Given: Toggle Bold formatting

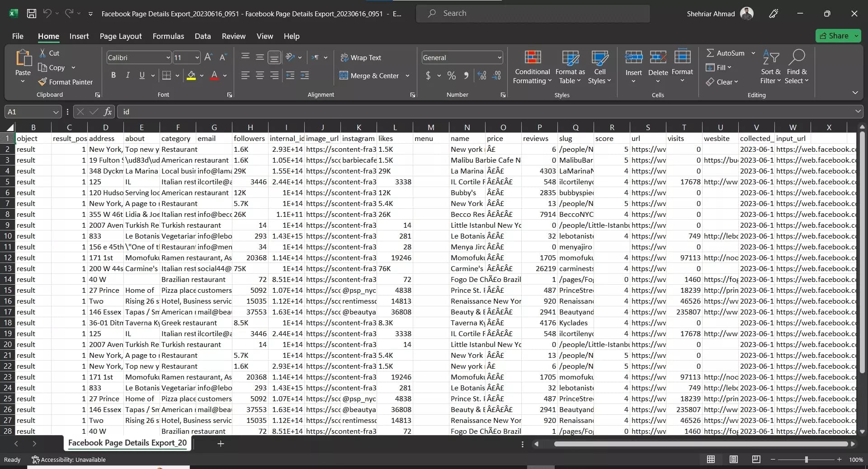Looking at the screenshot, I should click(x=113, y=75).
